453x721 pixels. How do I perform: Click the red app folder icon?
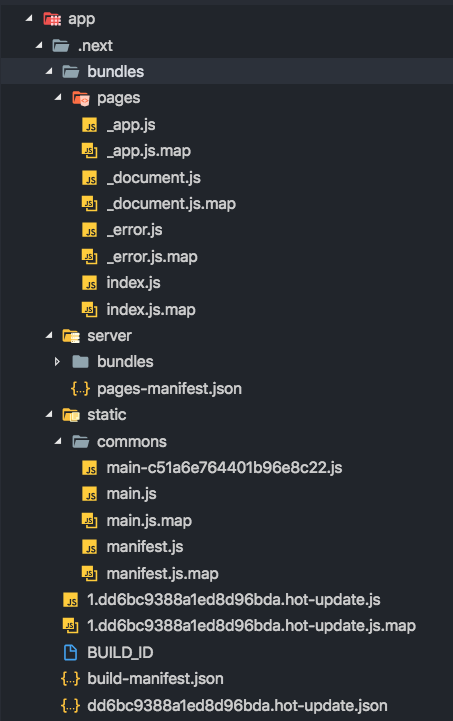52,19
